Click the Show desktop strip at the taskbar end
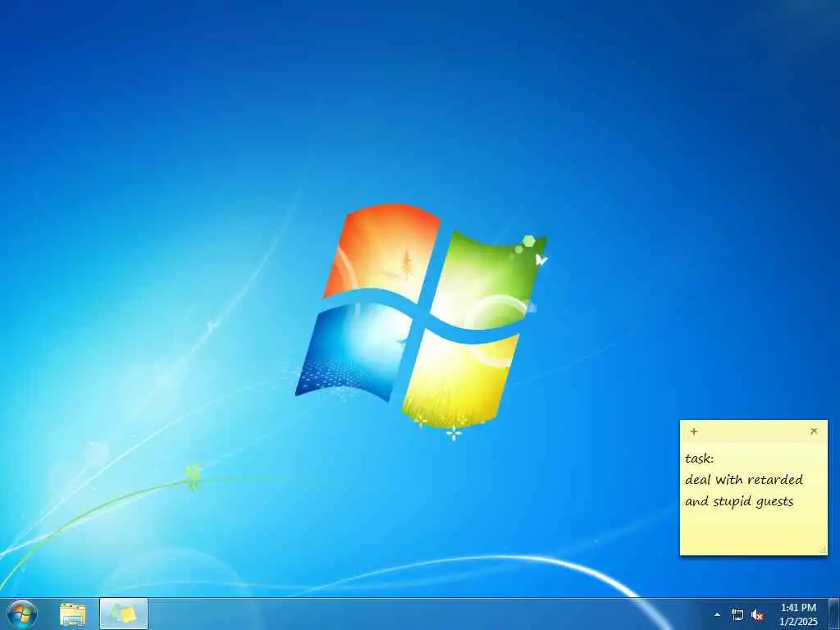 pyautogui.click(x=834, y=614)
